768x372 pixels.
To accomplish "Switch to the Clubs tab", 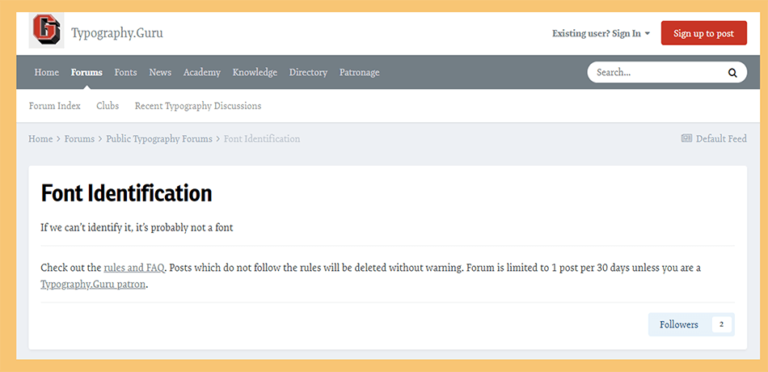I will (107, 106).
